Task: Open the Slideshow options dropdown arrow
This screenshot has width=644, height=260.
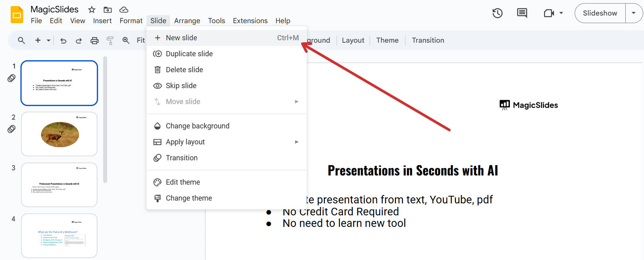Action: [634, 13]
